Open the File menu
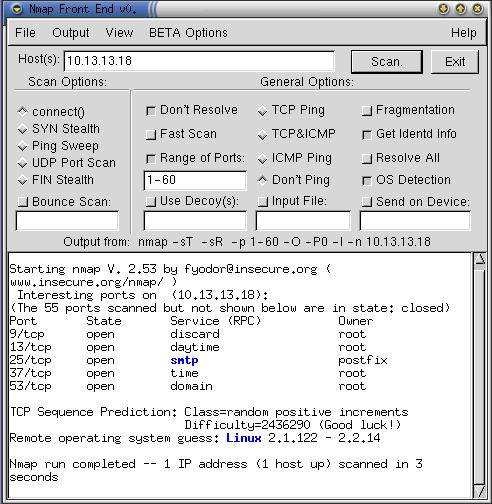The height and width of the screenshot is (504, 492). click(x=25, y=33)
